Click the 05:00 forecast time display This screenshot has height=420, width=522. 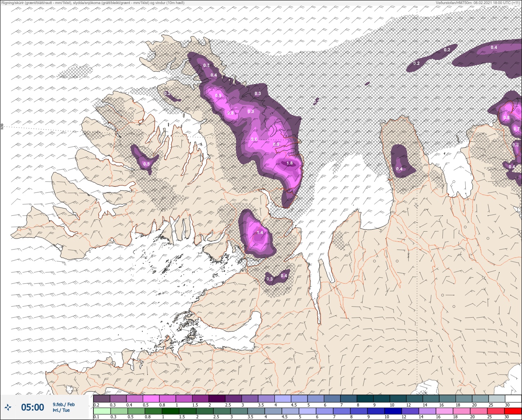pyautogui.click(x=33, y=407)
